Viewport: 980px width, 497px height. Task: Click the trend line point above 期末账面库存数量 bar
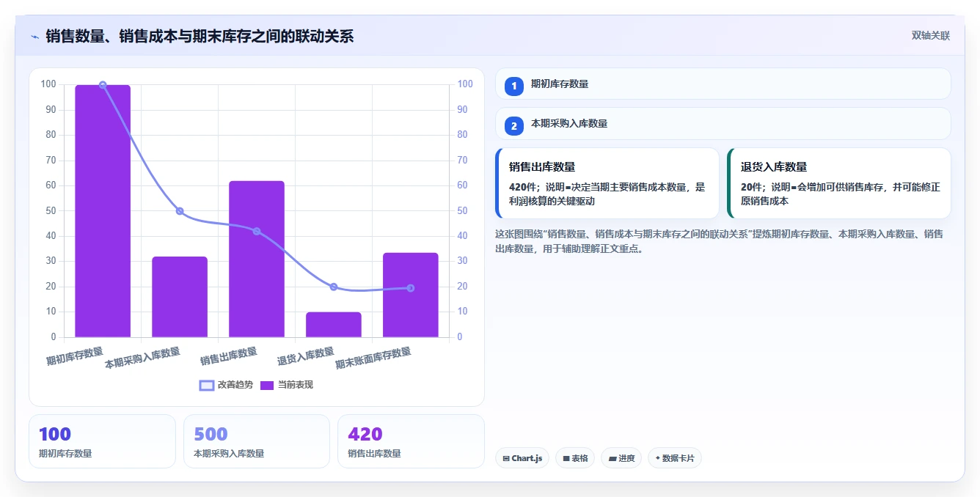(x=411, y=288)
